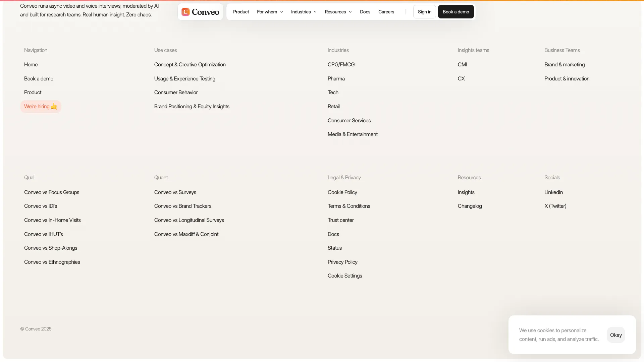Screen dimensions: 644x362
Task: Dismiss cookie notice with Okay
Action: pyautogui.click(x=615, y=335)
